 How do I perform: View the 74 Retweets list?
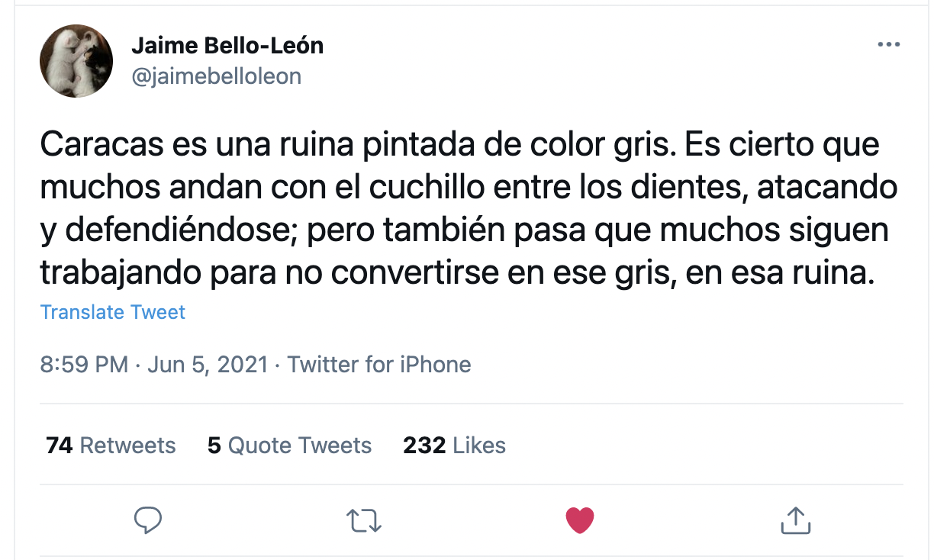111,446
